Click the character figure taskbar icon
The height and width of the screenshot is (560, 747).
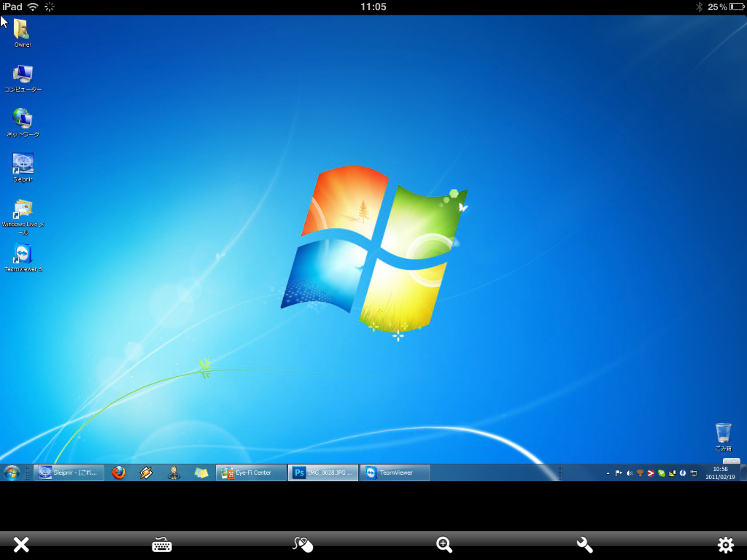point(174,472)
